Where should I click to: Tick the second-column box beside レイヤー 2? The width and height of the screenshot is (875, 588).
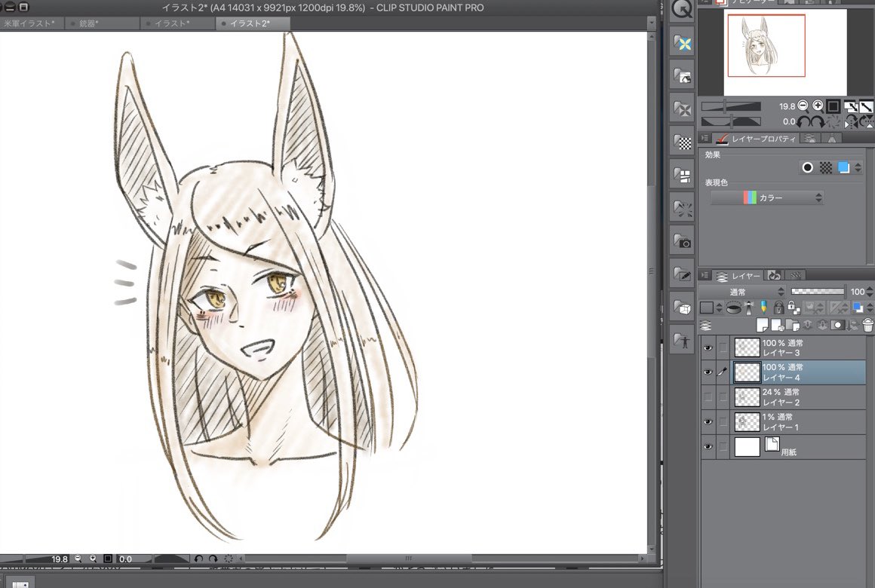pos(723,397)
